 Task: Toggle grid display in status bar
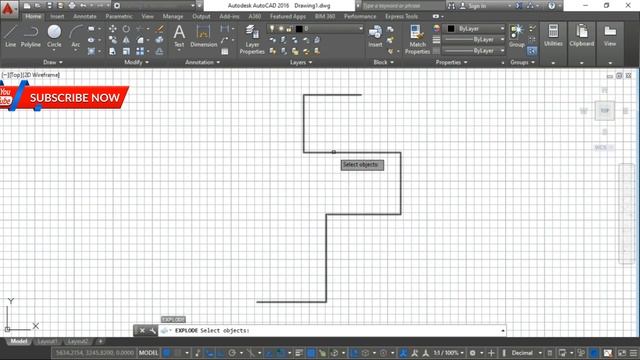tap(167, 353)
